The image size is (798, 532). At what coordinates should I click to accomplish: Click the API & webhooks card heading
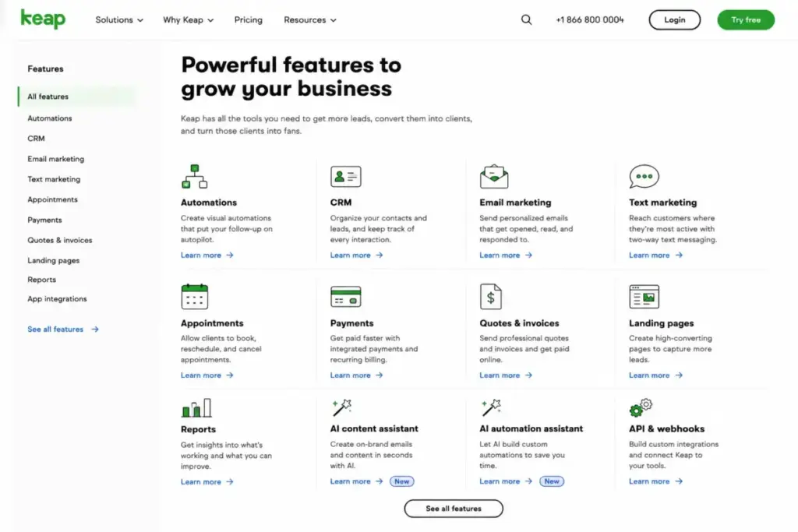[x=667, y=428]
